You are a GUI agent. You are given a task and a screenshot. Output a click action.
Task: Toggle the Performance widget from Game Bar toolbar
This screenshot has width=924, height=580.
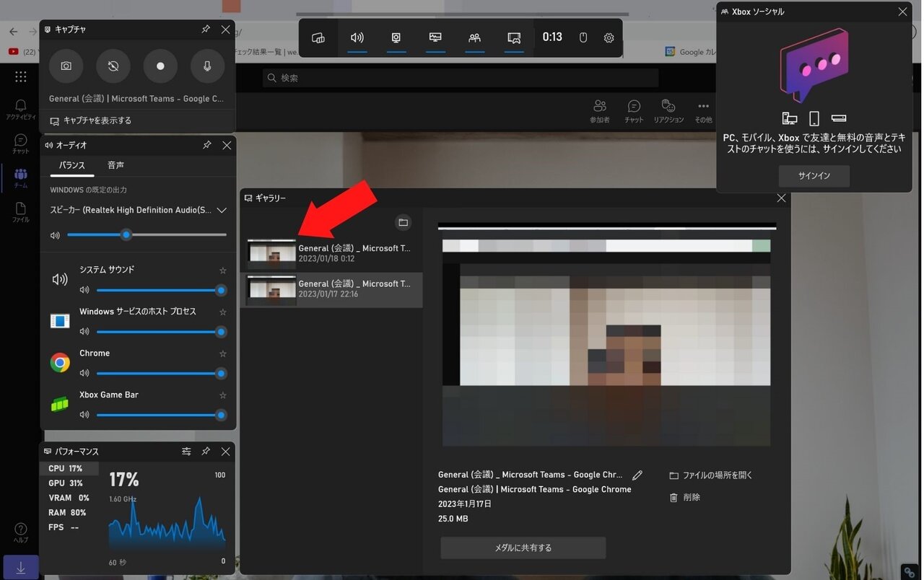pos(435,38)
